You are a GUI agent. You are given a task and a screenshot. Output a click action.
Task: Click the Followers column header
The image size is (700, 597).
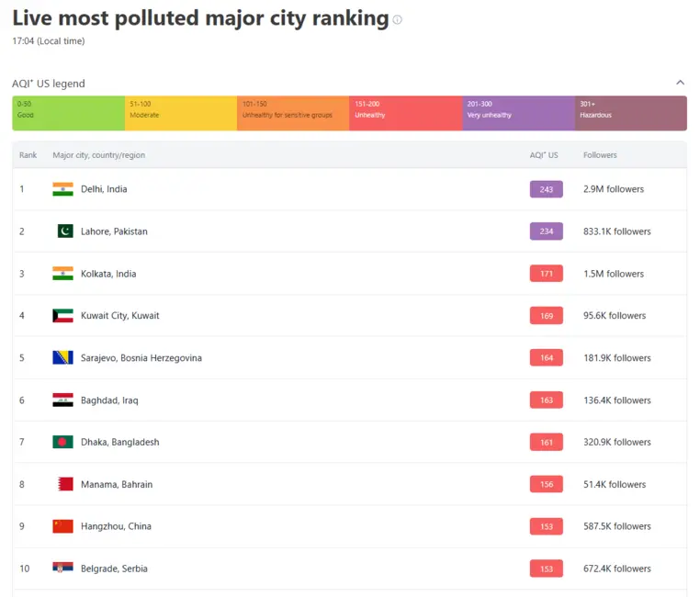(x=600, y=155)
